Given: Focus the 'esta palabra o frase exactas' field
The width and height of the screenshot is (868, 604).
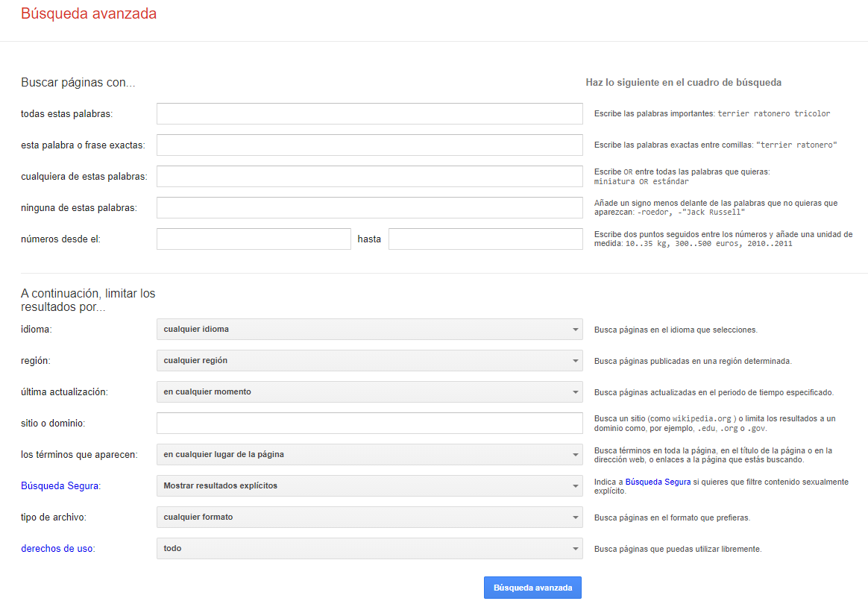Looking at the screenshot, I should coord(369,145).
